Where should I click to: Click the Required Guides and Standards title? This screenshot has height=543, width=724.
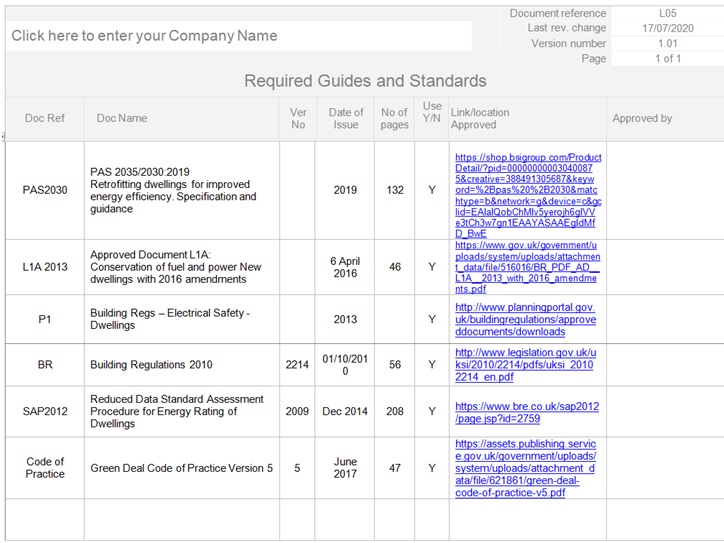point(365,81)
